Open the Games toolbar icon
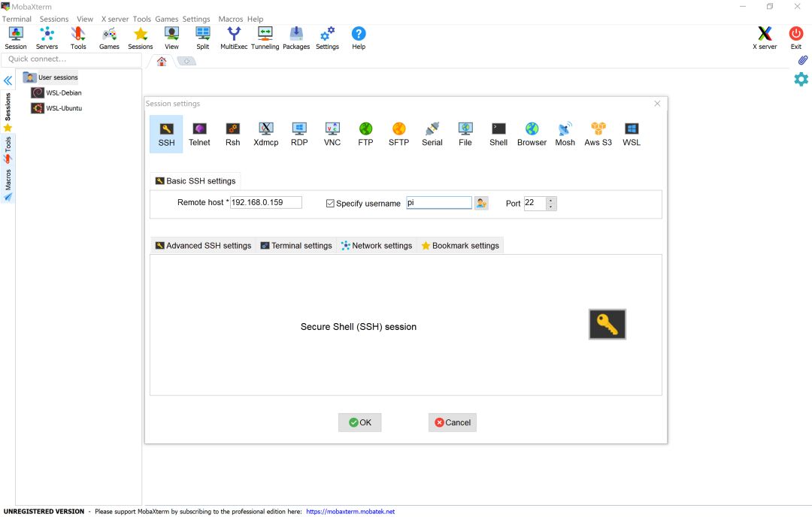 (x=109, y=38)
